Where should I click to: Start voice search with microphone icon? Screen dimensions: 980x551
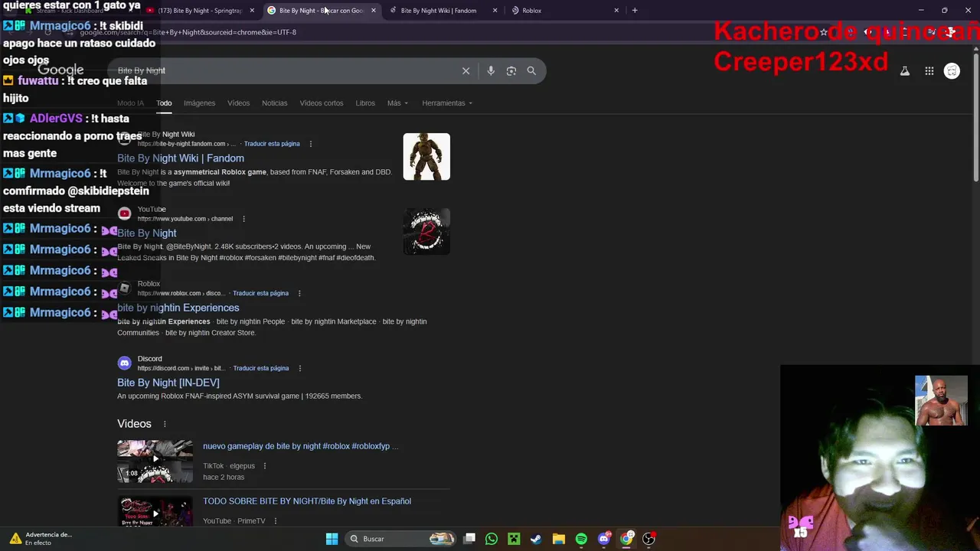(491, 70)
